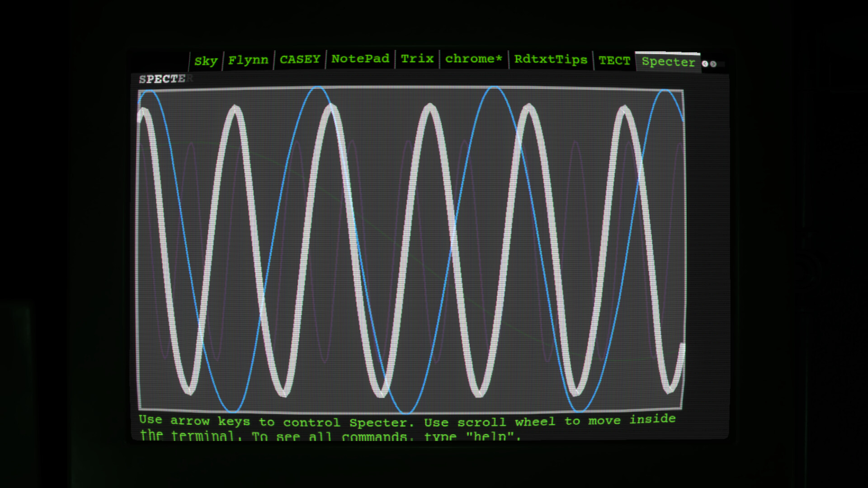Image resolution: width=868 pixels, height=488 pixels.
Task: Click the right tab-scroll arrow icon
Action: click(x=713, y=64)
